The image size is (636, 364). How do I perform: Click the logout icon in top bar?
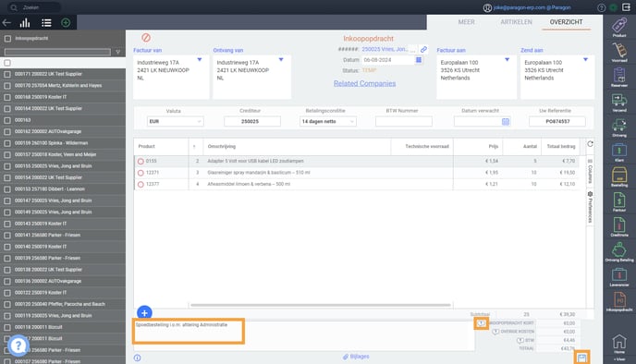point(626,7)
